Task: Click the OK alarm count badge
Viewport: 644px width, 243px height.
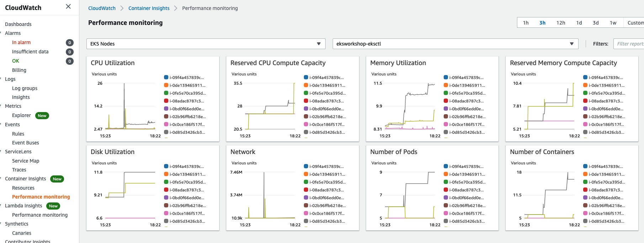Action: pyautogui.click(x=70, y=61)
